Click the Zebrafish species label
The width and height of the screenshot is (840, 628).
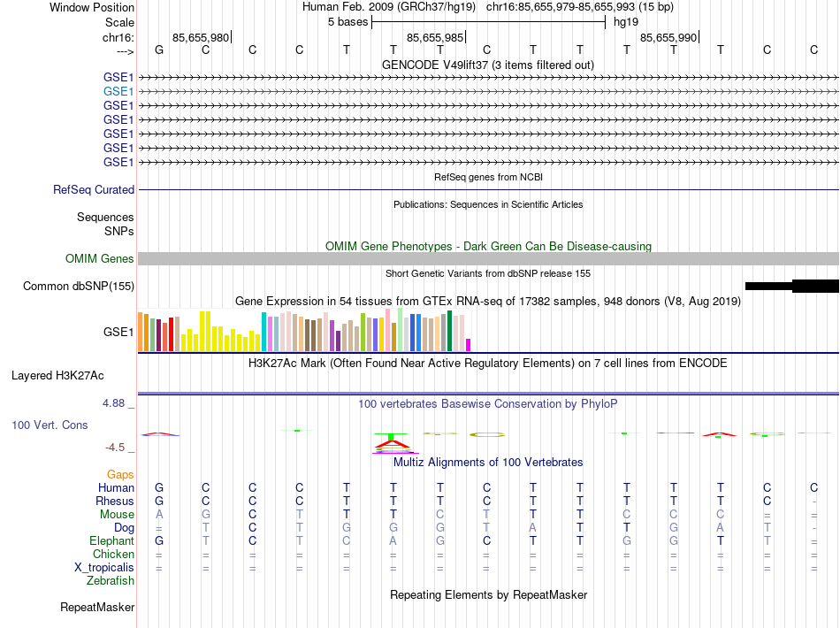[x=111, y=581]
